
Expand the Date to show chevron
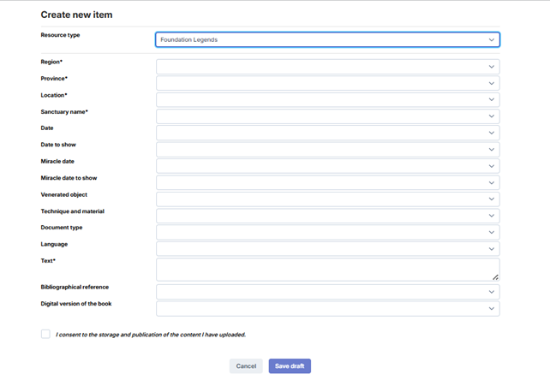492,150
